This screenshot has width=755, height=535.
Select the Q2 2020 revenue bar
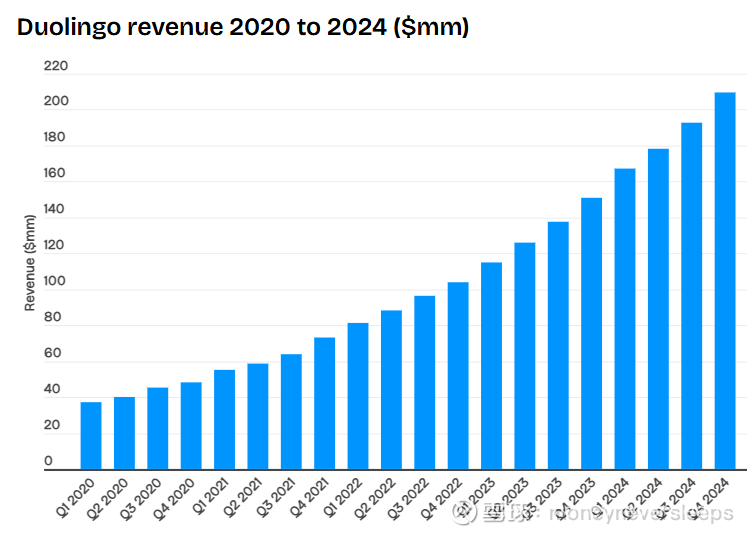pyautogui.click(x=124, y=433)
